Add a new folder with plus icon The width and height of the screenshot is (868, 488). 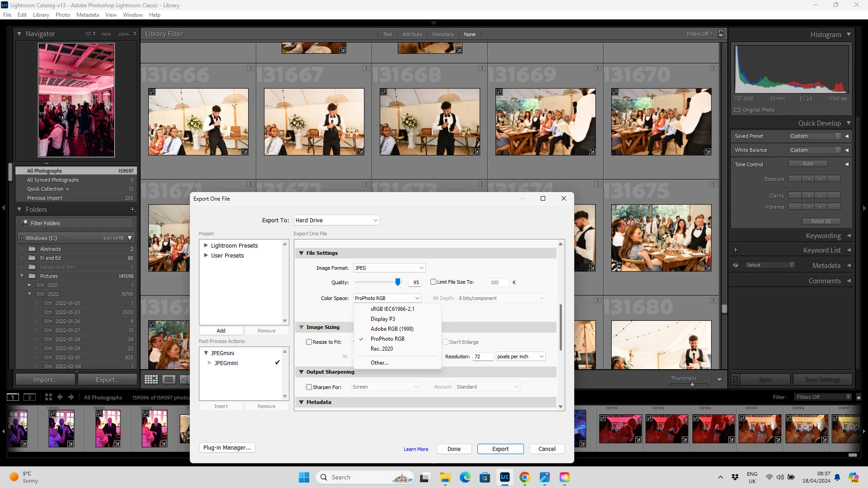[132, 209]
